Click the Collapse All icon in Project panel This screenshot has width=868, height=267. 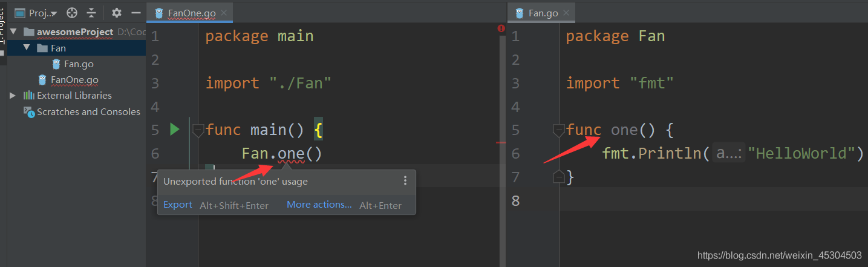[91, 13]
